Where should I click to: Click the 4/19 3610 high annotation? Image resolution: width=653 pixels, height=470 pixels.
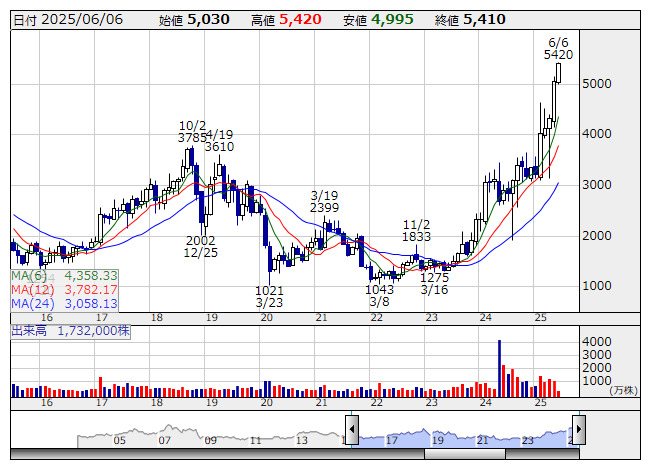click(x=219, y=141)
